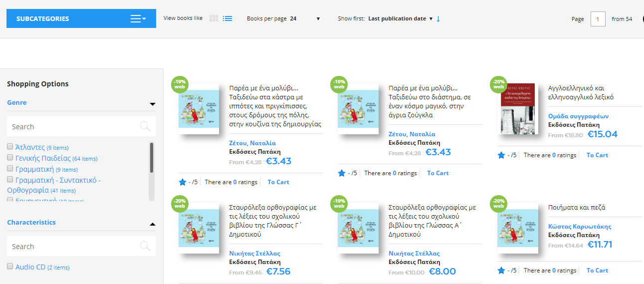Open the Subcategories hamburger menu icon
This screenshot has width=644, height=284.
pyautogui.click(x=138, y=19)
